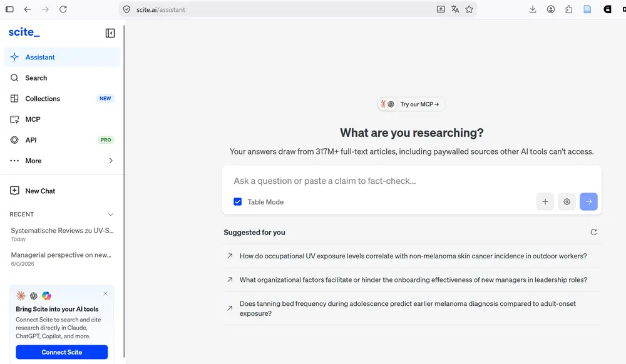Screen dimensions: 626x364
Task: Open recent chat Managerial perspective on new...
Action: point(62,259)
